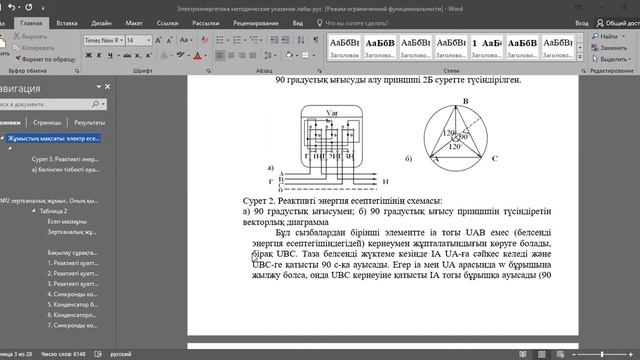The height and width of the screenshot is (360, 640).
Task: Open the navigation pane options arrow
Action: click(98, 87)
